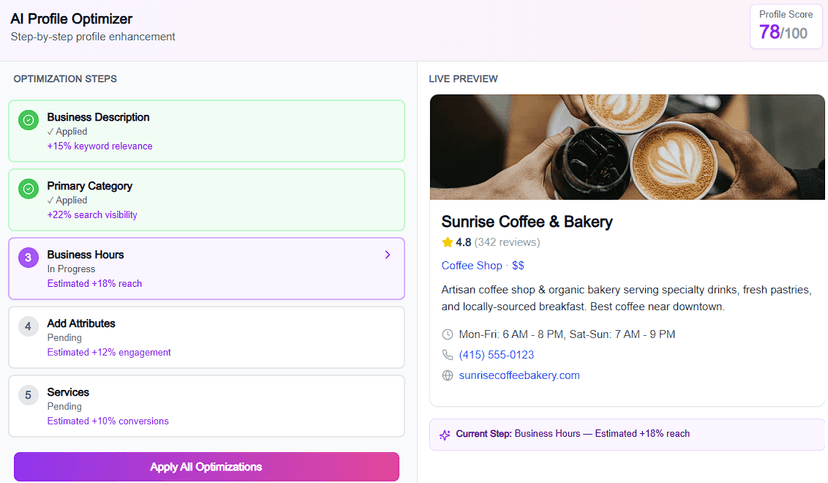The width and height of the screenshot is (828, 483).
Task: Select the Primary Category step card
Action: pyautogui.click(x=206, y=200)
